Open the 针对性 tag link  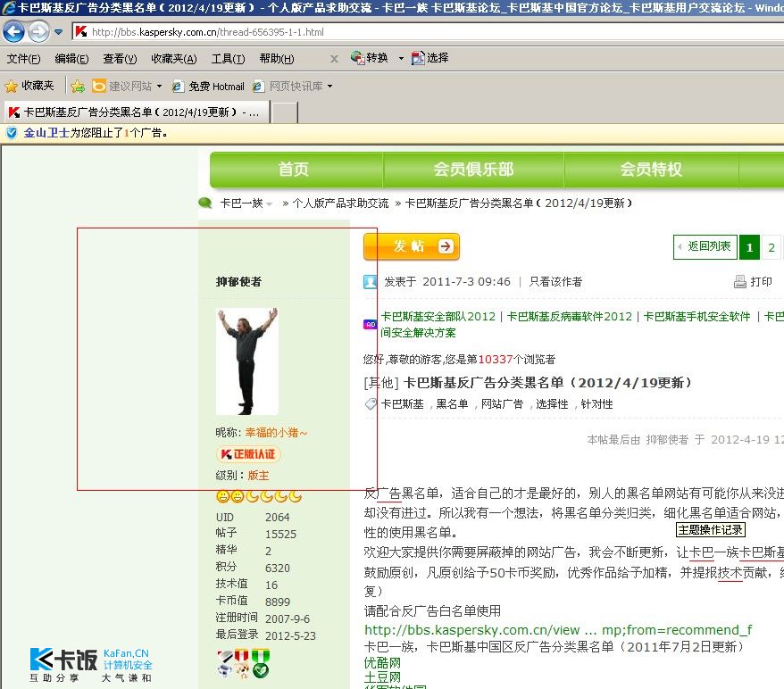pyautogui.click(x=596, y=403)
